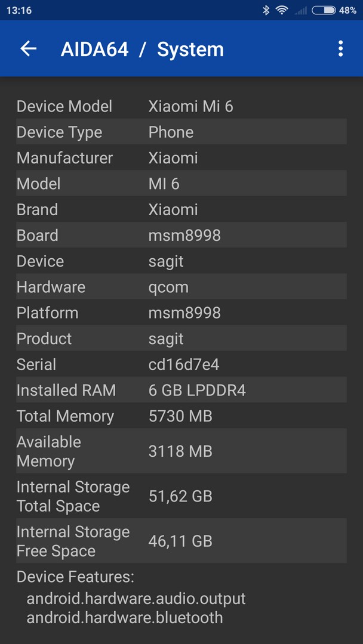The height and width of the screenshot is (644, 363).
Task: Select the AIDA64 / System title
Action: pyautogui.click(x=142, y=49)
